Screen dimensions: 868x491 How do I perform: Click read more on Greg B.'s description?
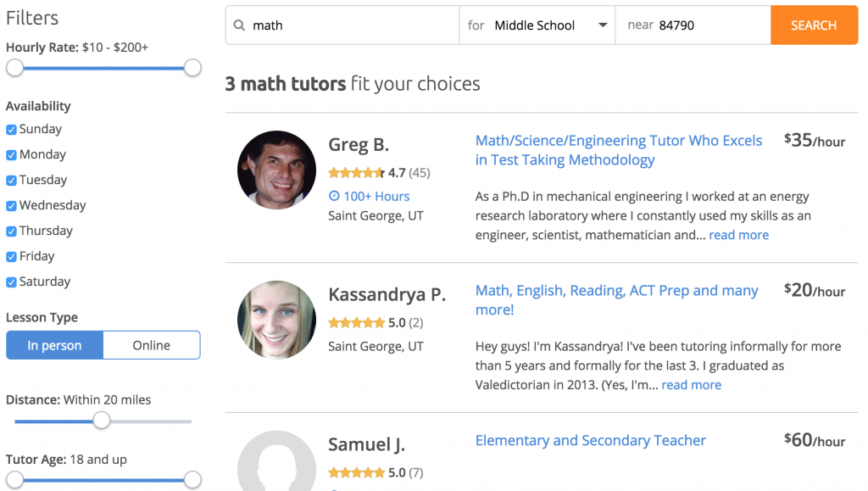coord(738,235)
